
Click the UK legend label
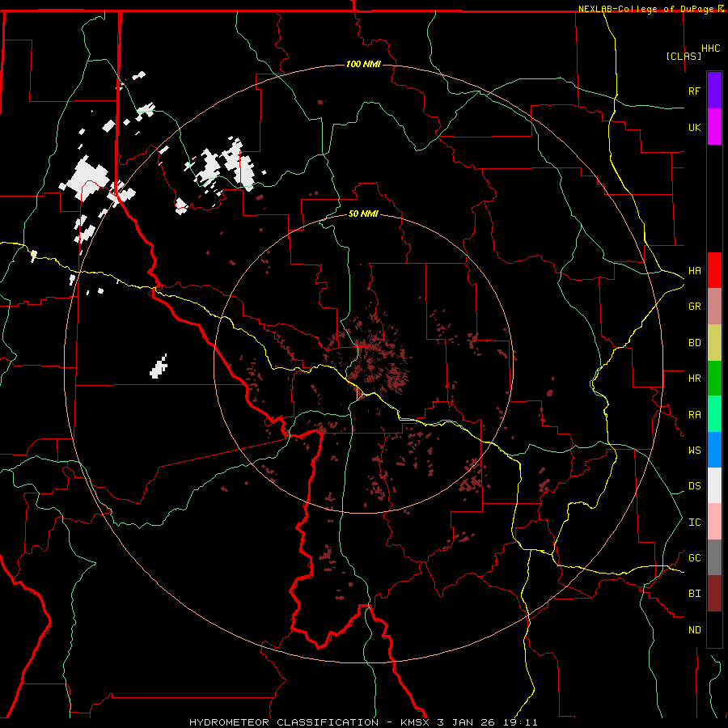point(694,127)
